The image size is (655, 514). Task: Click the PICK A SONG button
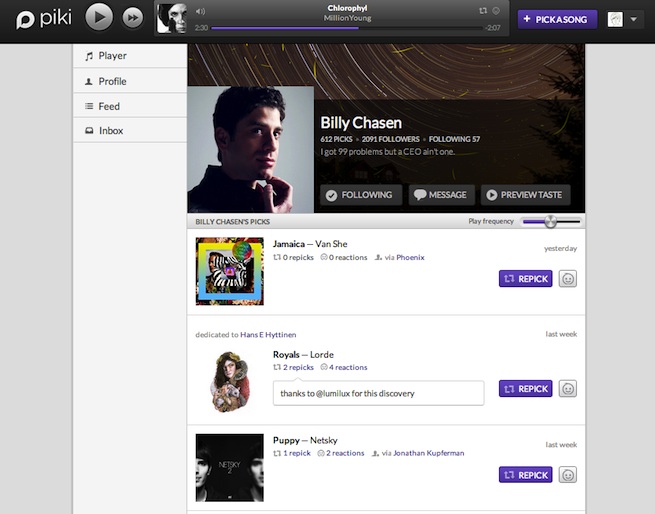[x=557, y=19]
